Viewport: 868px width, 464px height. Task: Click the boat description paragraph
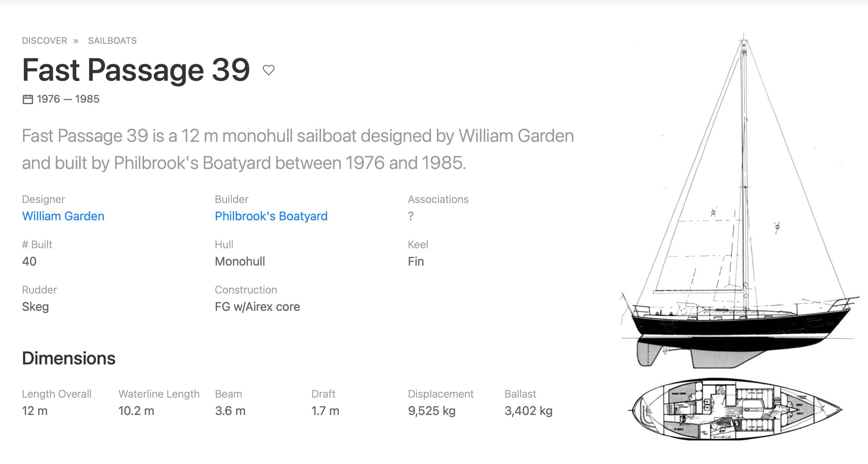(298, 149)
